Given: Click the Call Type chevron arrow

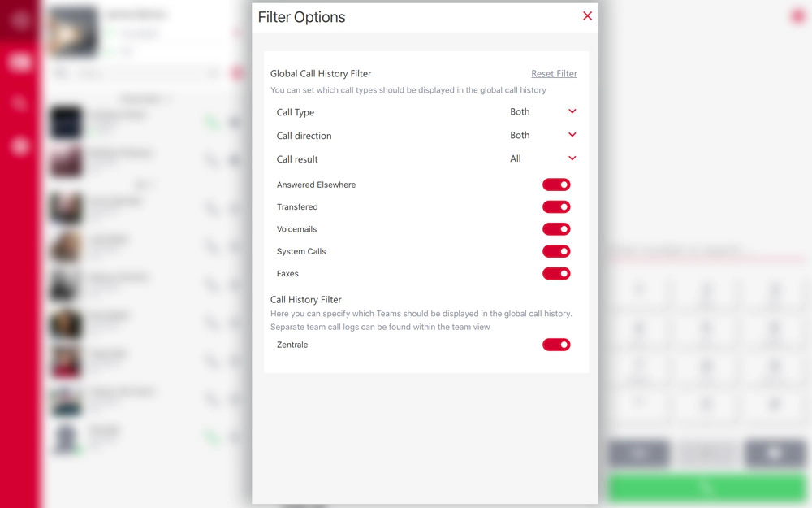Looking at the screenshot, I should click(572, 111).
